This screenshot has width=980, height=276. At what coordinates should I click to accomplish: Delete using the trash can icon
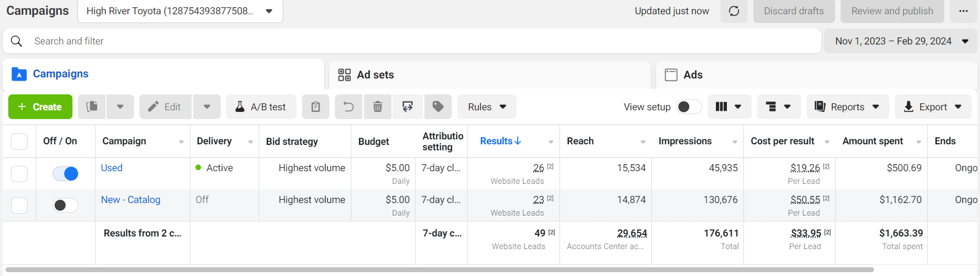[378, 106]
